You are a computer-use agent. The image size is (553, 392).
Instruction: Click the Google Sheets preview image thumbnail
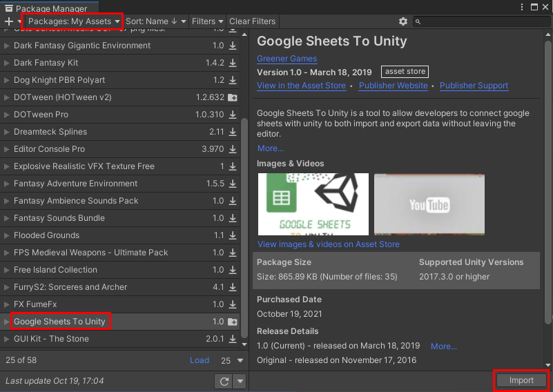coord(313,204)
